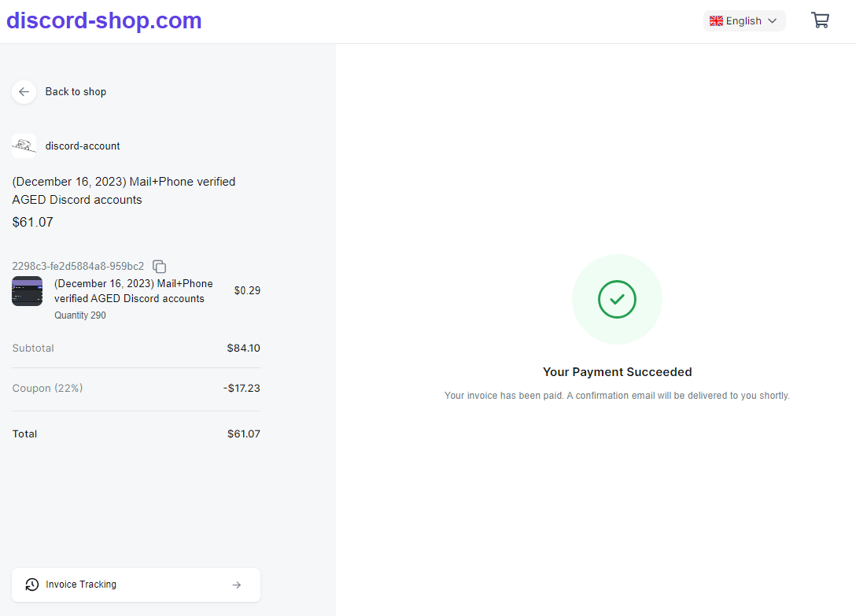This screenshot has width=856, height=616.
Task: Click the back arrow circle icon
Action: pos(24,92)
